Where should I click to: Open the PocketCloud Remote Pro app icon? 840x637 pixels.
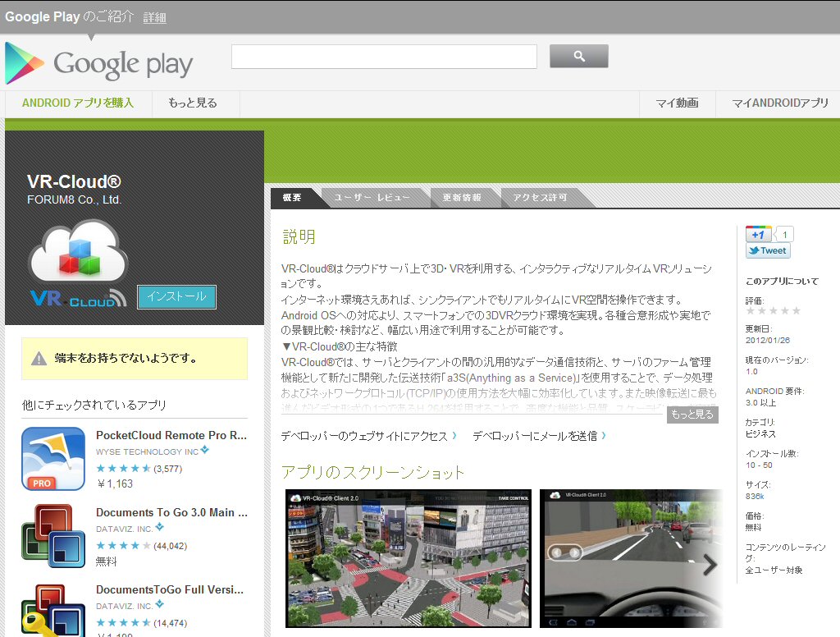(x=53, y=458)
